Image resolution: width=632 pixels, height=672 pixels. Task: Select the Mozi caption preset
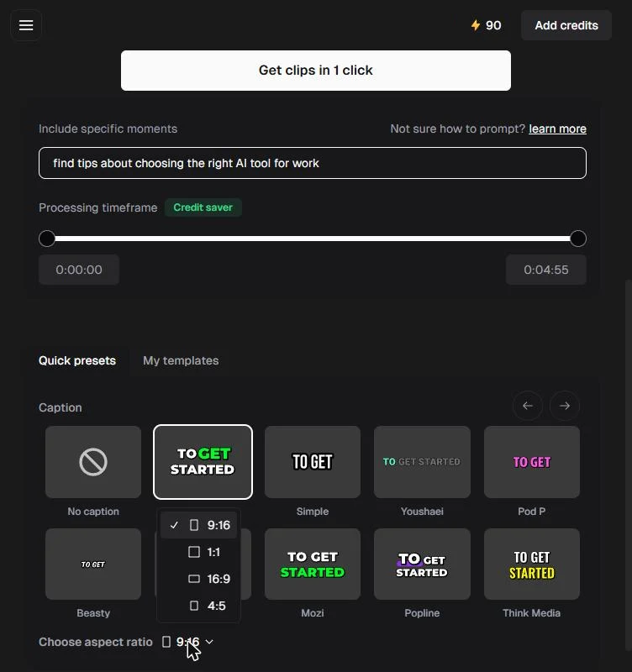[x=313, y=564]
